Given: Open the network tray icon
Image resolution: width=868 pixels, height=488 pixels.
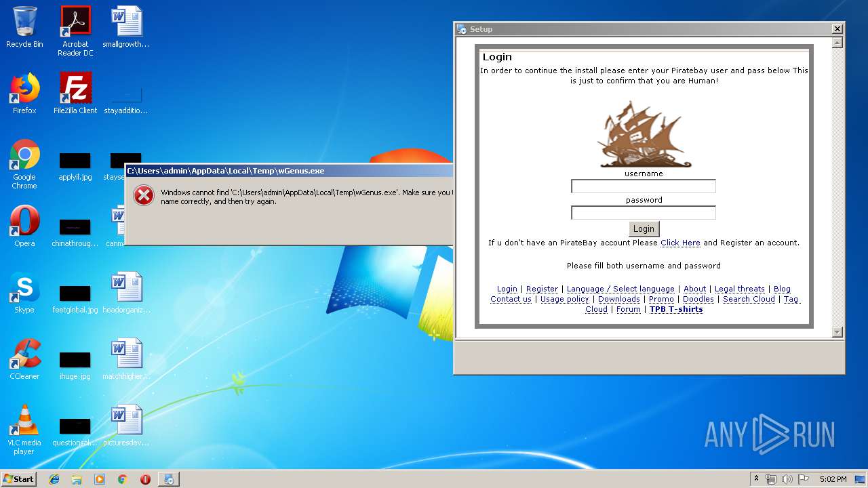Looking at the screenshot, I should [x=771, y=479].
